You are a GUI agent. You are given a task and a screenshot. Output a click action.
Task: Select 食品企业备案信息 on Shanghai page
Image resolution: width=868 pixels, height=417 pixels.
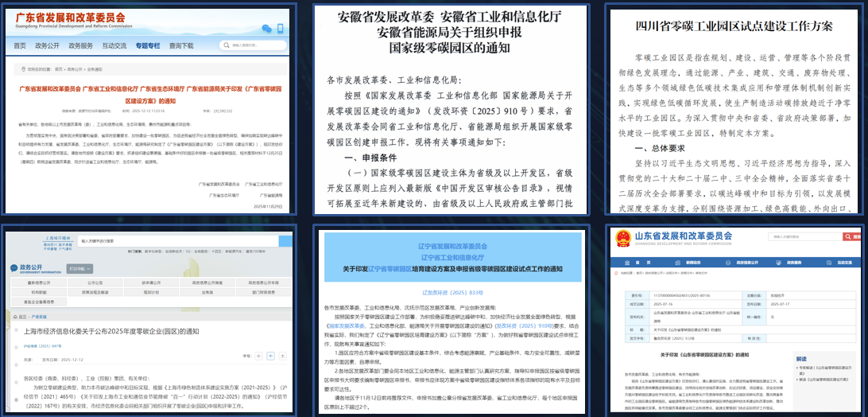tap(39, 302)
